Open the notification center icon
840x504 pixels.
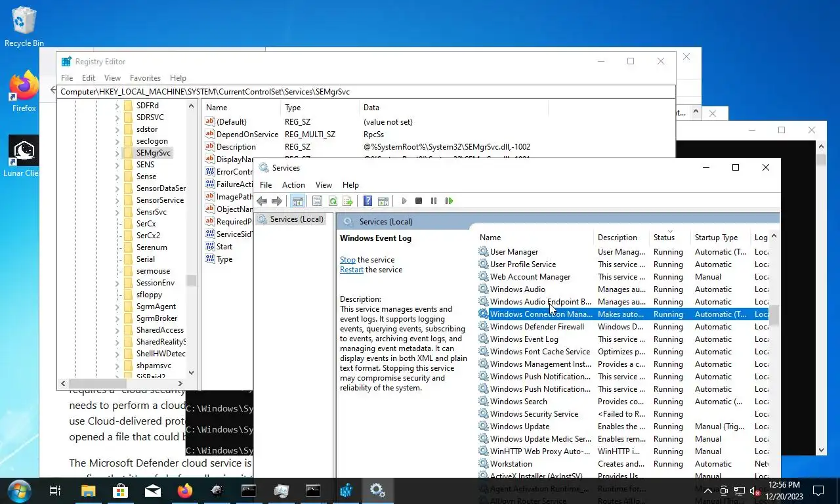[x=818, y=491]
